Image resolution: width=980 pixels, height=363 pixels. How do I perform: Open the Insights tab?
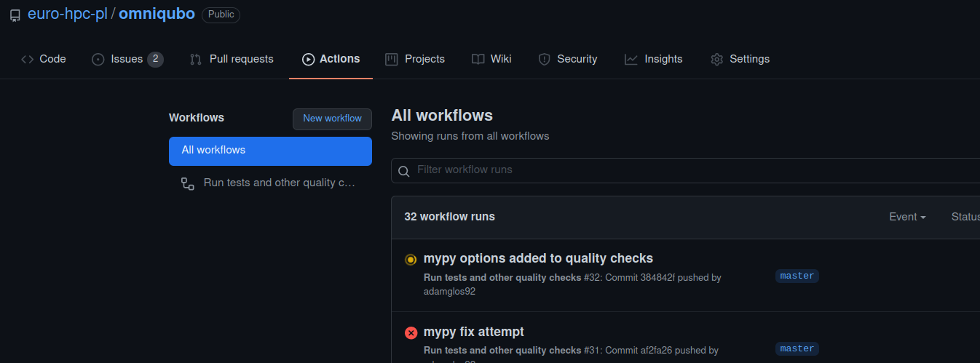pos(654,59)
